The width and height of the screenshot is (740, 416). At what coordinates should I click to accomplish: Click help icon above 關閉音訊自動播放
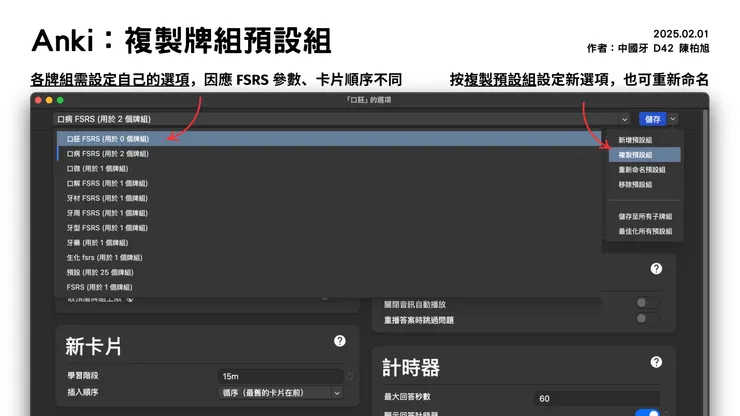pyautogui.click(x=656, y=269)
